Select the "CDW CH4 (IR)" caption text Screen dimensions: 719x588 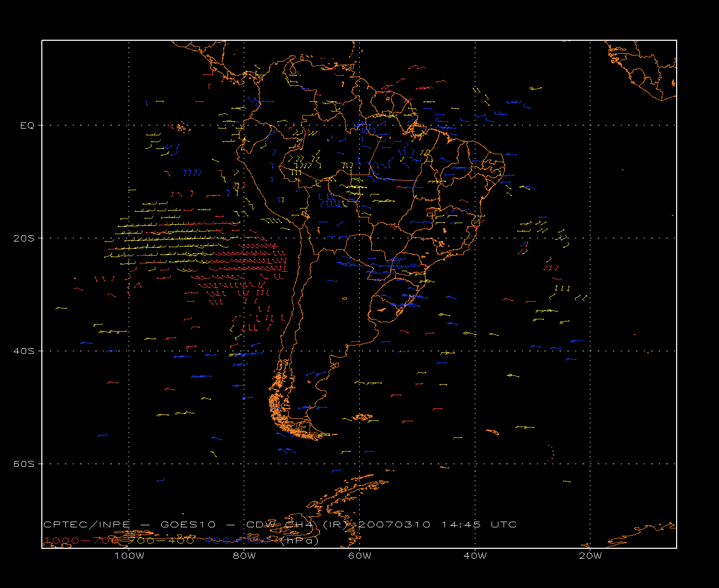[297, 524]
